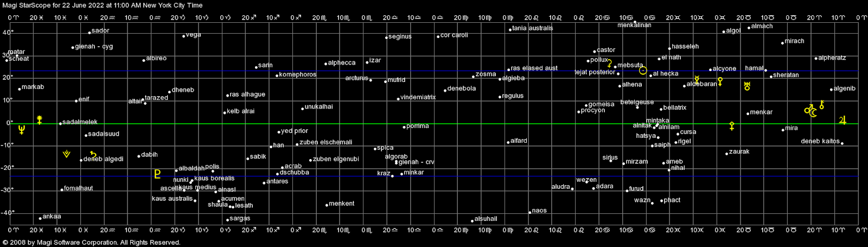868x247 pixels.
Task: Click the 'aldebaran' star label
Action: (x=701, y=84)
